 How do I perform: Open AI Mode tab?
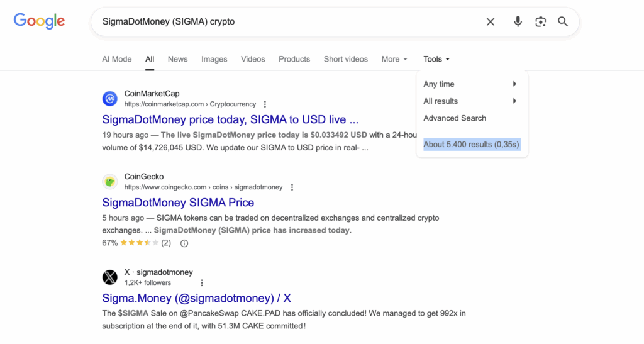pyautogui.click(x=117, y=59)
